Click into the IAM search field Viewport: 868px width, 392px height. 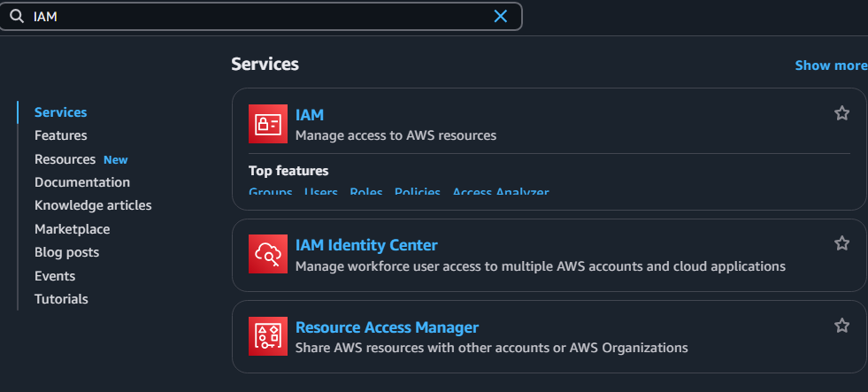257,16
